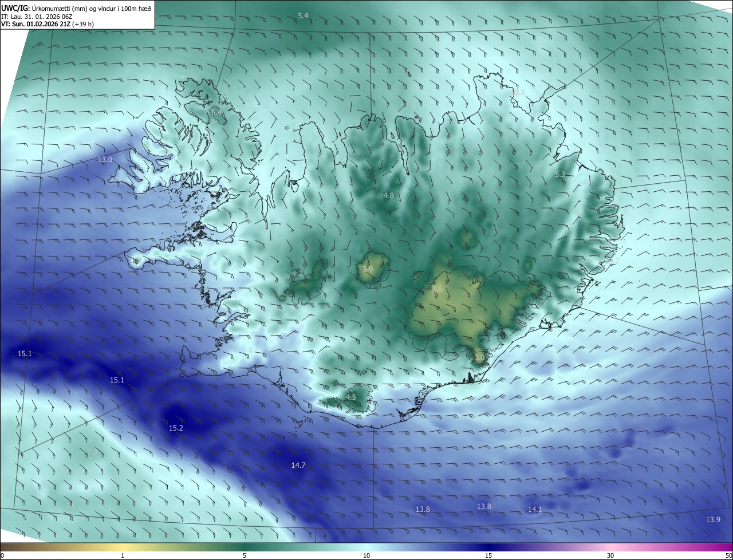Click the legend tick label 0

[x=2, y=555]
